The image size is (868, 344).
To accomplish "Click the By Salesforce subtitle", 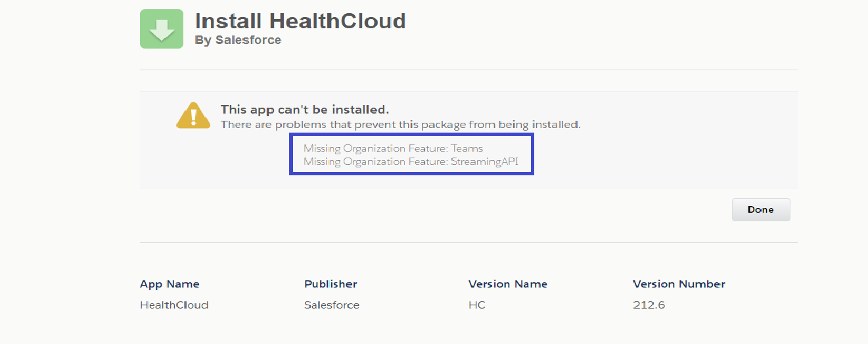I will [x=238, y=40].
